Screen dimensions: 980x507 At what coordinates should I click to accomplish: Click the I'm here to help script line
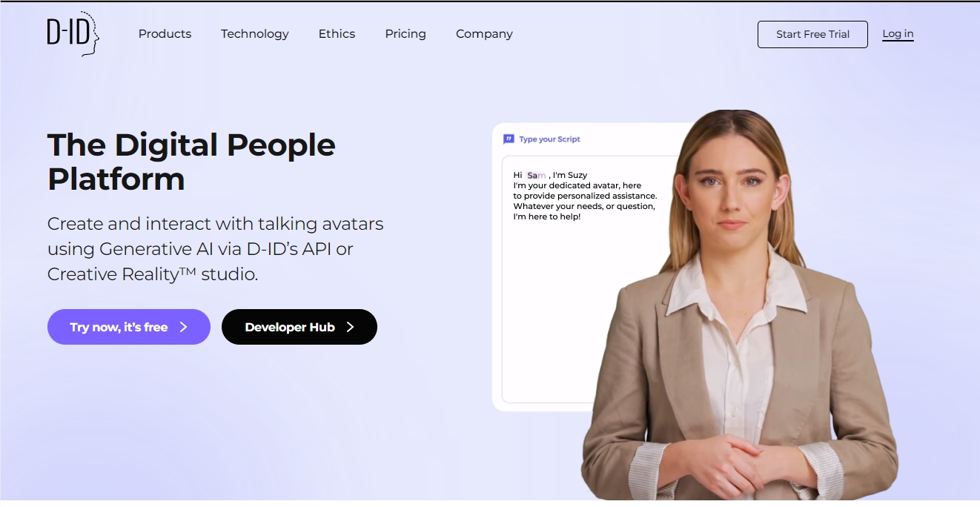(x=546, y=216)
